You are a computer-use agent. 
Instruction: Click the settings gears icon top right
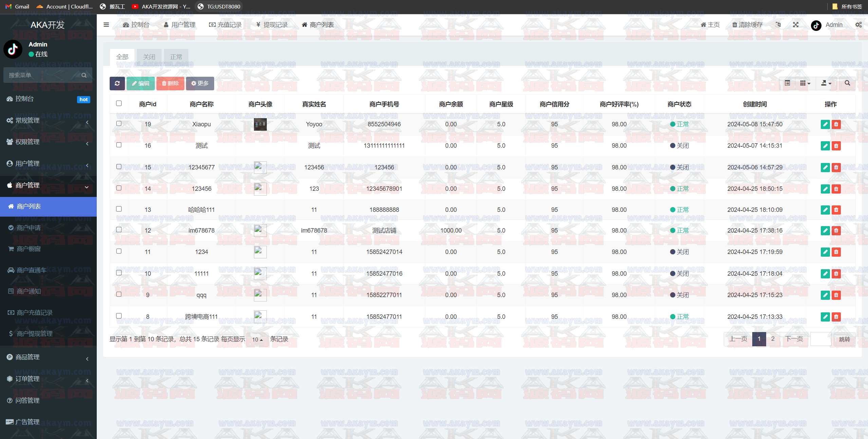point(858,25)
